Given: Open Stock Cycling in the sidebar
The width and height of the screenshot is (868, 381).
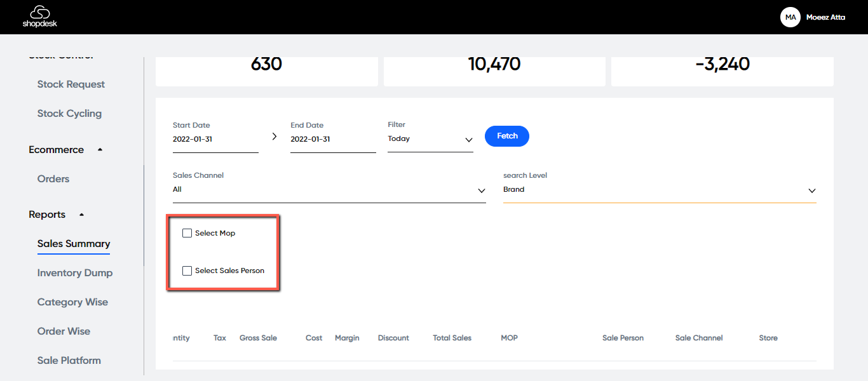Looking at the screenshot, I should [69, 114].
